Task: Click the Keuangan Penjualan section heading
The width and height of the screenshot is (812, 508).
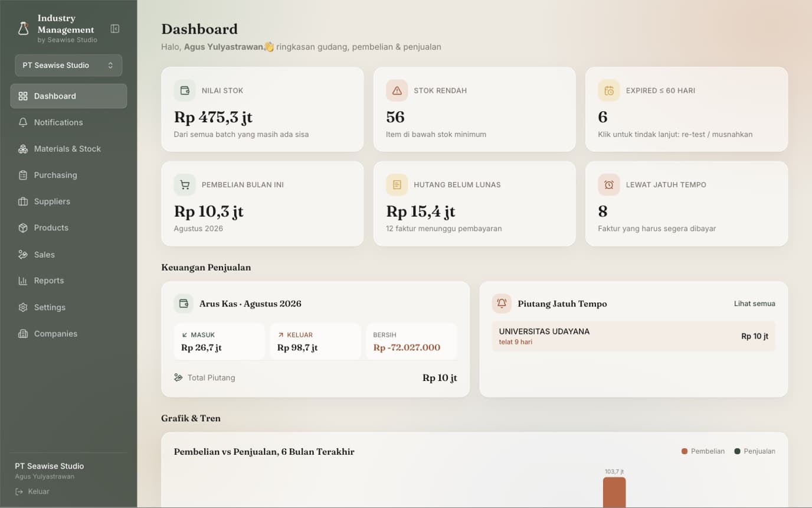Action: coord(206,268)
